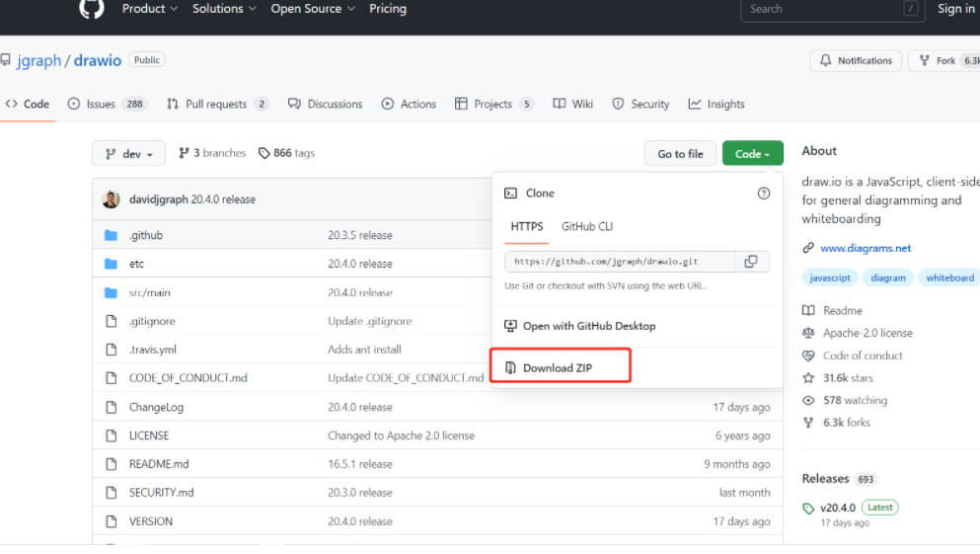980x554 pixels.
Task: Select the GitHub CLI clone tab
Action: pyautogui.click(x=587, y=226)
